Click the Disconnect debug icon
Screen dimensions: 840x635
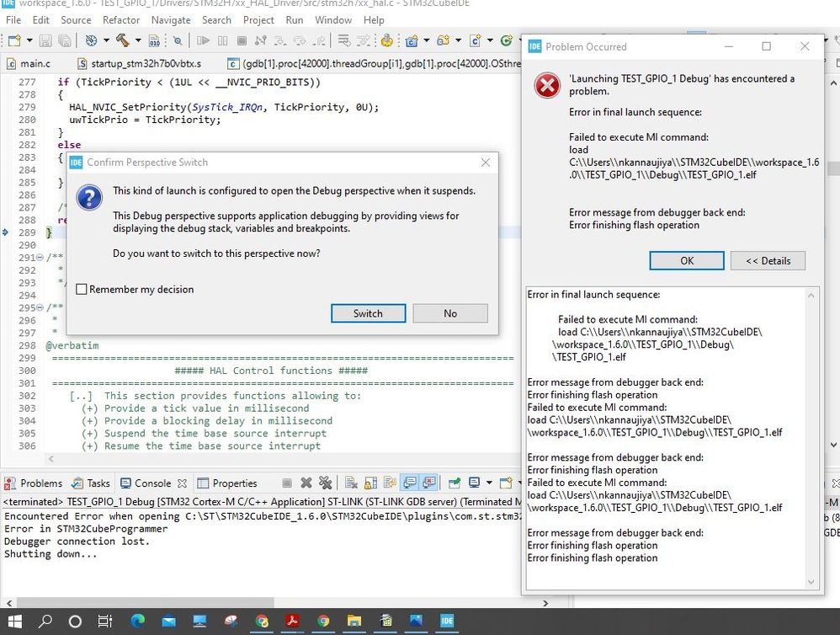click(x=261, y=40)
